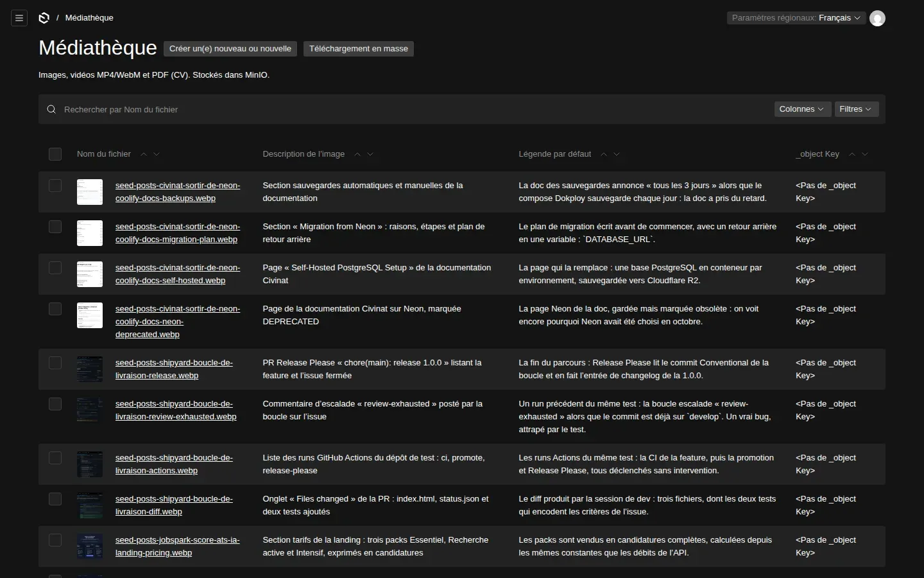
Task: Select the coolify-docs-backups.webp row checkbox
Action: (x=55, y=186)
